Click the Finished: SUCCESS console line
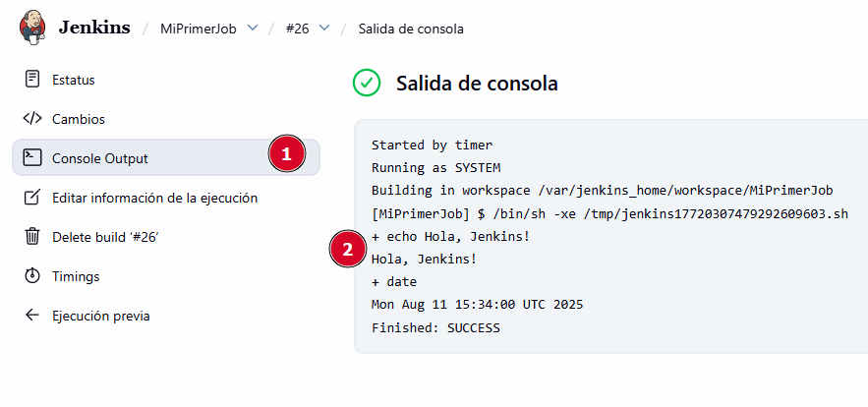This screenshot has width=868, height=407. tap(435, 327)
